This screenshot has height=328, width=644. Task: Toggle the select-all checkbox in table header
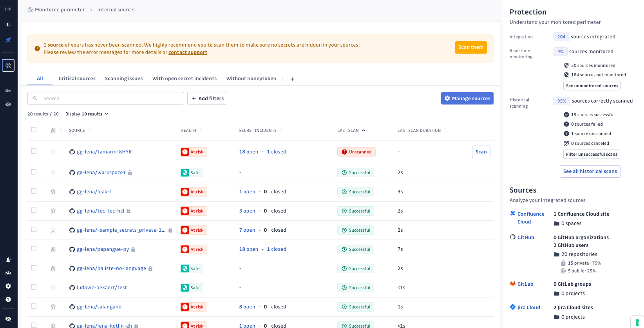34,130
